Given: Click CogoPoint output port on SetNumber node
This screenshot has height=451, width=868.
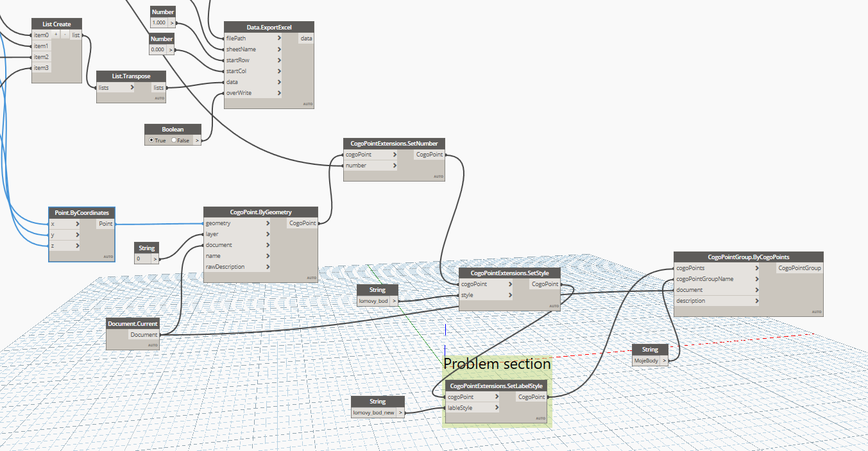Looking at the screenshot, I should coord(429,155).
